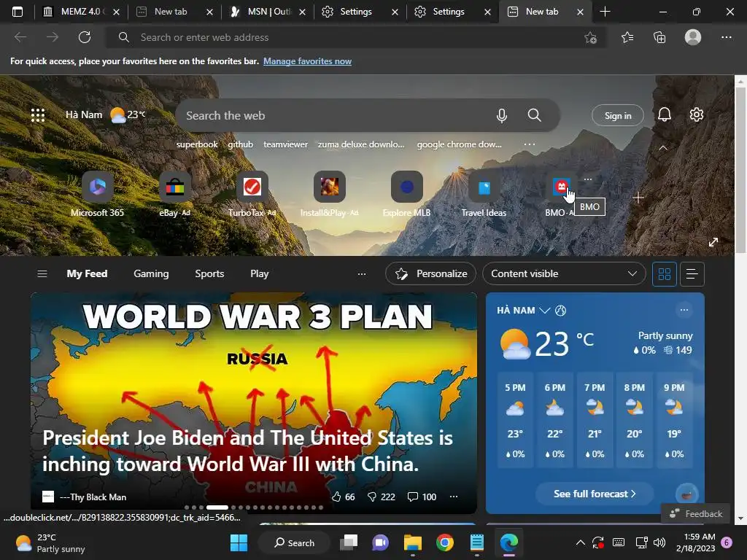Add a new quick link site
The height and width of the screenshot is (560, 747).
(638, 198)
